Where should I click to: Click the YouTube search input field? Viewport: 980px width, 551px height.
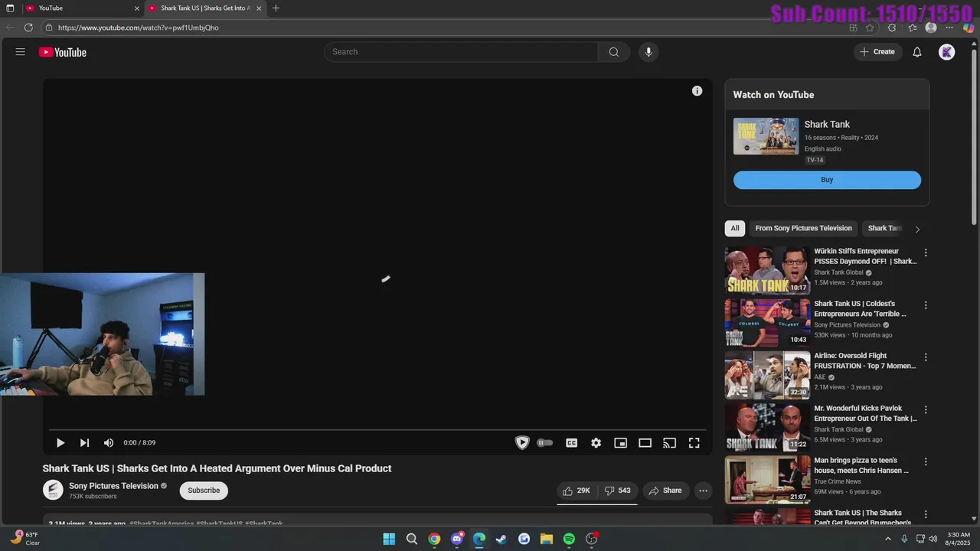[461, 52]
